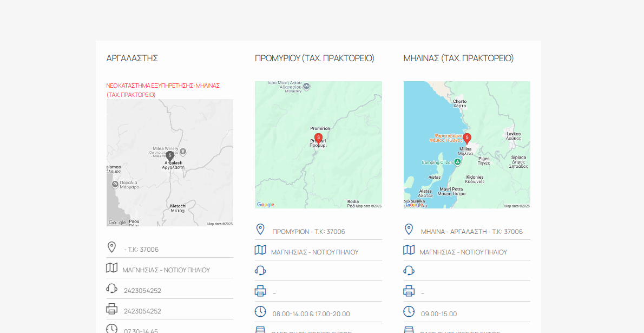The width and height of the screenshot is (644, 333).
Task: Click phone number 2423054252 beside headset icon
Action: [x=142, y=291]
